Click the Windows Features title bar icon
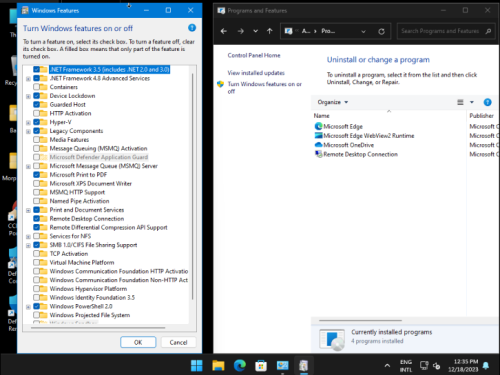Image resolution: width=500 pixels, height=375 pixels. [25, 10]
